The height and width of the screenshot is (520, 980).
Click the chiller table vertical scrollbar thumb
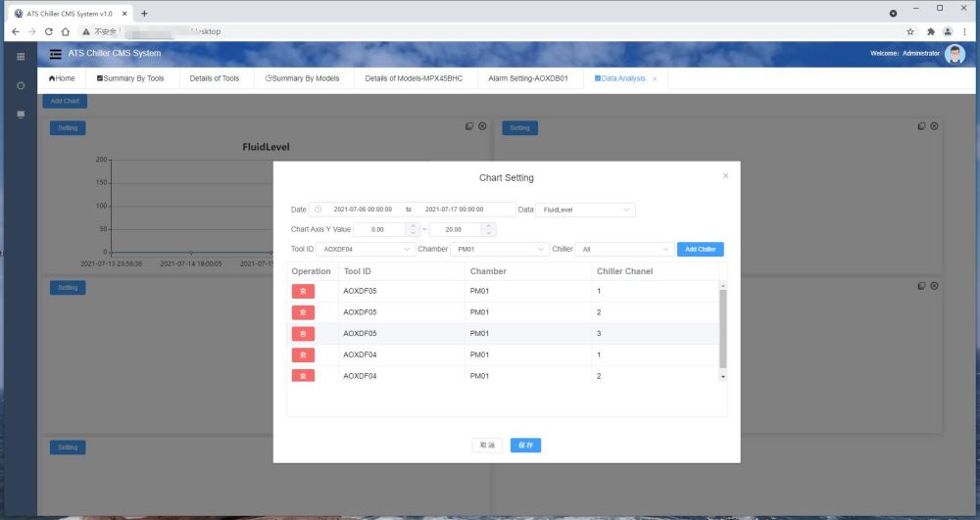click(x=723, y=328)
